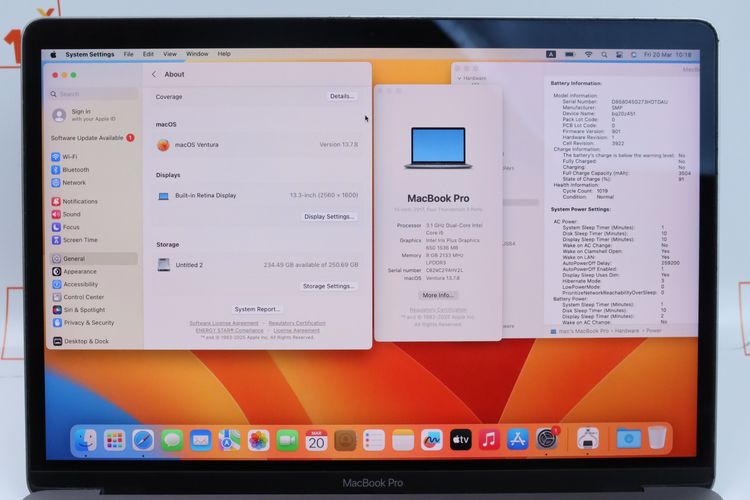Click More Info in About This Mac

[x=438, y=295]
